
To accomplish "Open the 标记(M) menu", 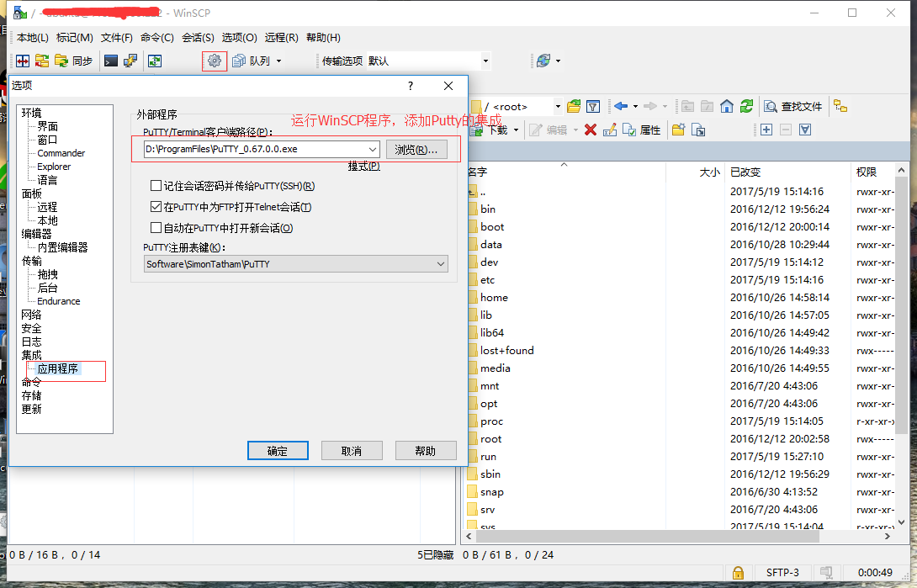I will 75,37.
